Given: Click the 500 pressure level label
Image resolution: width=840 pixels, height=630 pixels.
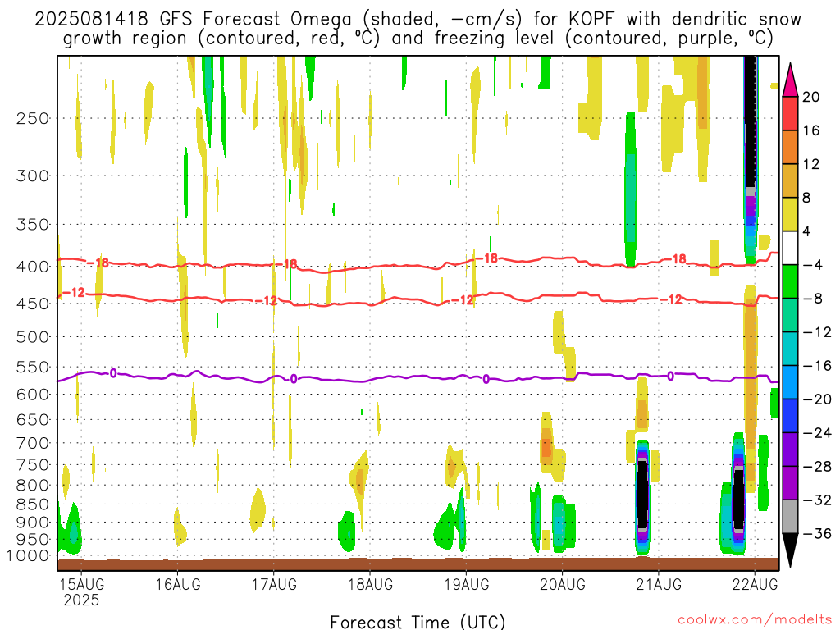Looking at the screenshot, I should (x=33, y=337).
